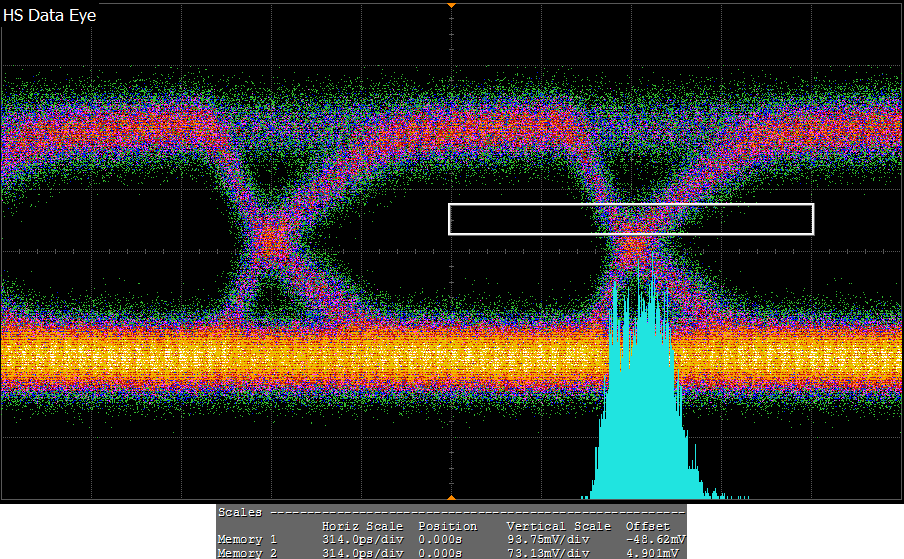904x559 pixels.
Task: Click the Position column header
Action: 447,526
